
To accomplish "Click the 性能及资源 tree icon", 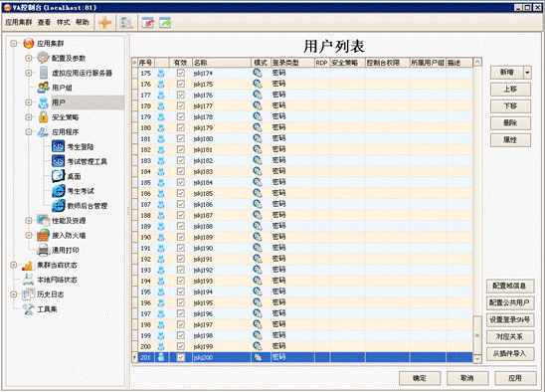I will 43,220.
